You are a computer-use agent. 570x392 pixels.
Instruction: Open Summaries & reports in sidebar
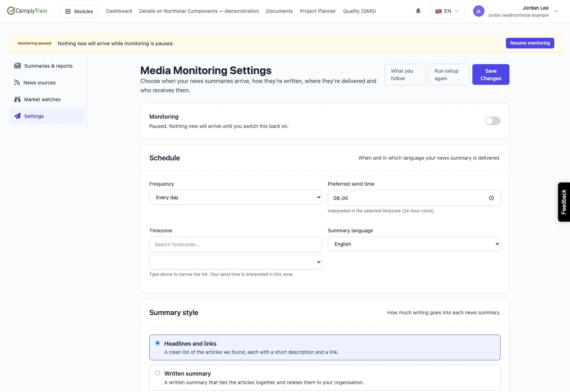coord(47,66)
